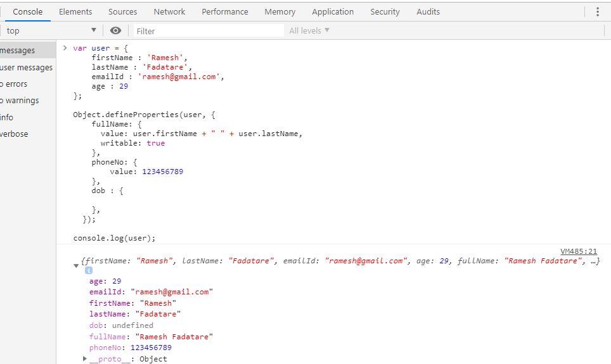The height and width of the screenshot is (364, 611).
Task: Click the blue info badge beside logged object
Action: pyautogui.click(x=89, y=270)
